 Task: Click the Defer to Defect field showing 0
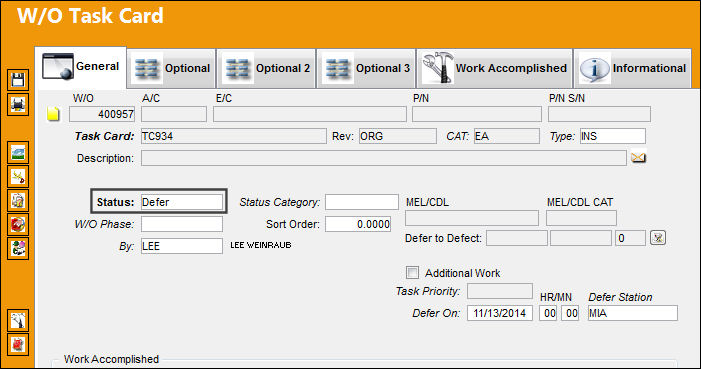tap(630, 238)
